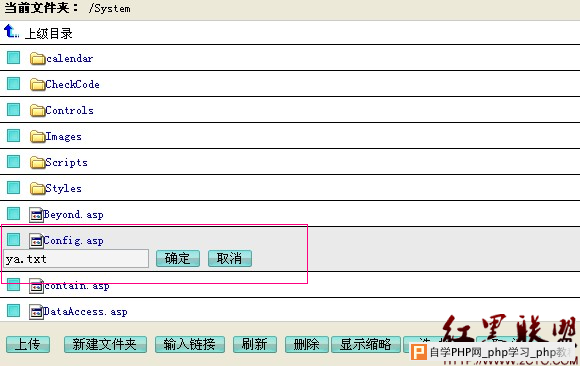Click the 新建文件夹 new folder button
This screenshot has width=580, height=366.
tap(105, 345)
